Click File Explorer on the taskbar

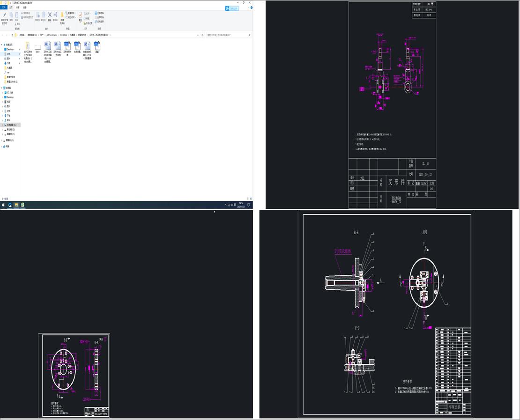[x=16, y=205]
